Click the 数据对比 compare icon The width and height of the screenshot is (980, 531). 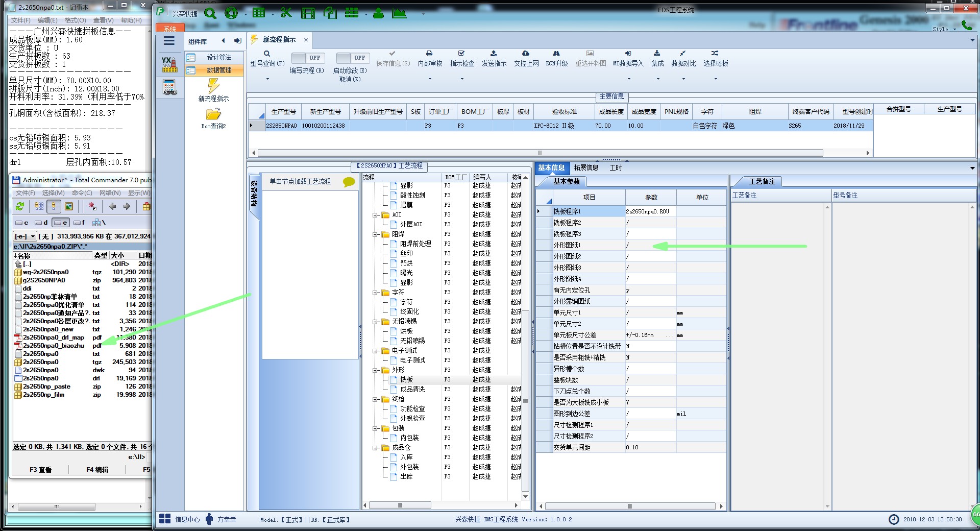(x=683, y=53)
